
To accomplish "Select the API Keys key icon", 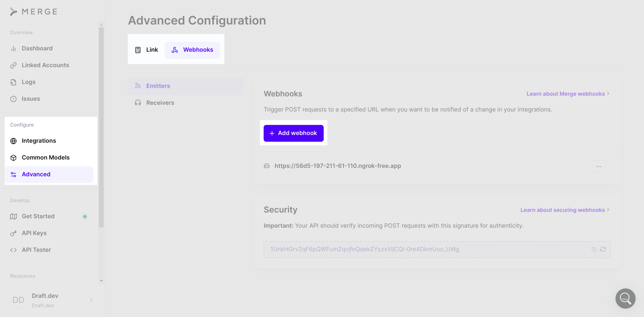I will [x=13, y=233].
